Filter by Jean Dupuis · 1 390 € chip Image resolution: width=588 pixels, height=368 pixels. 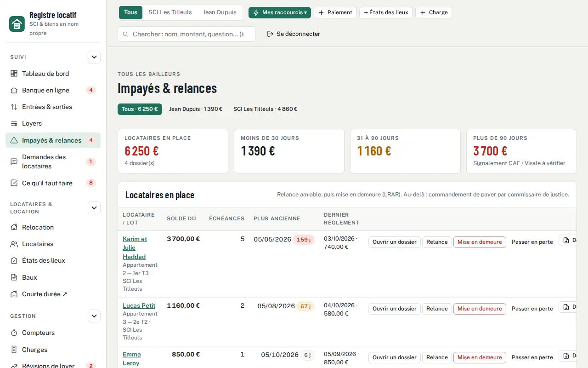pos(196,109)
